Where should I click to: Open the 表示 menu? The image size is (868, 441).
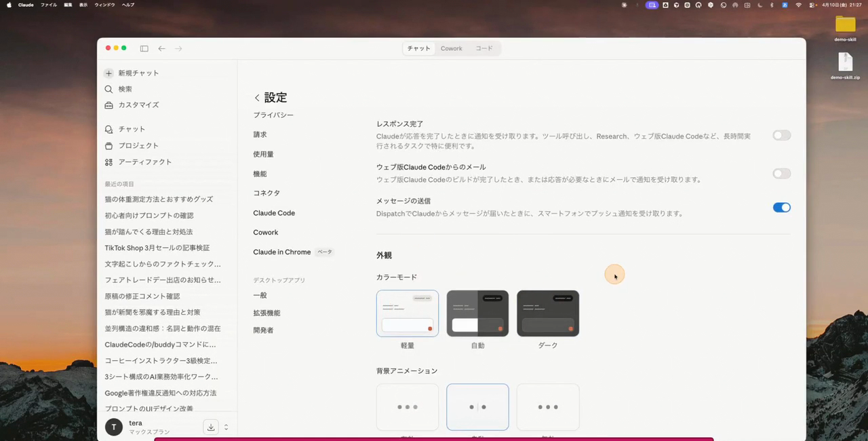coord(83,5)
